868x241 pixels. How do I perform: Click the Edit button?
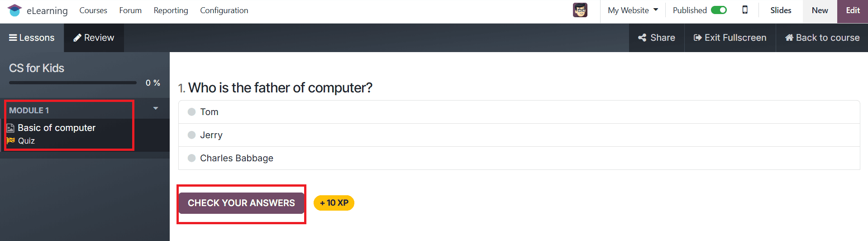853,10
